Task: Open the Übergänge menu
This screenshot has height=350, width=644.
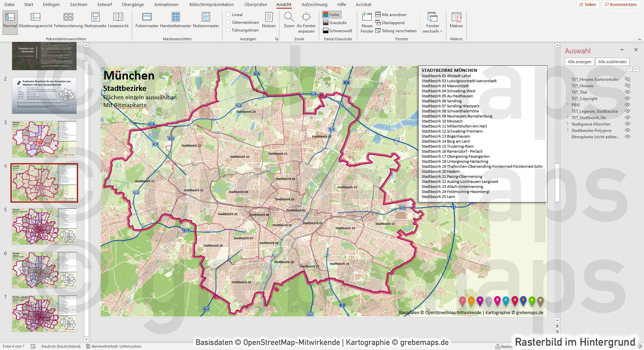Action: pos(132,4)
